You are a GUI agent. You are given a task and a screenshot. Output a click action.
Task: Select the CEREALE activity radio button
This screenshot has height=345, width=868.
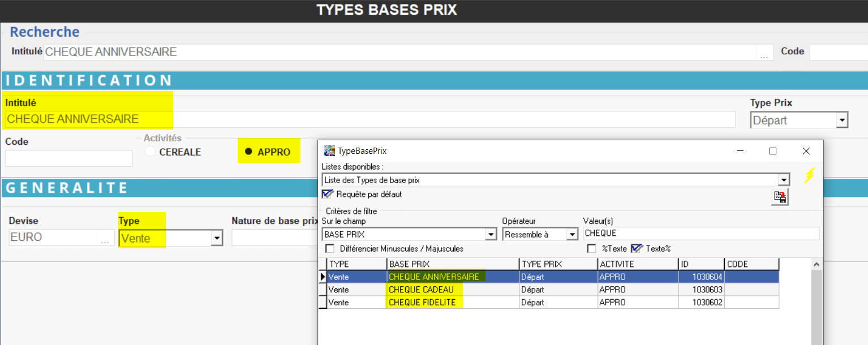coord(151,152)
